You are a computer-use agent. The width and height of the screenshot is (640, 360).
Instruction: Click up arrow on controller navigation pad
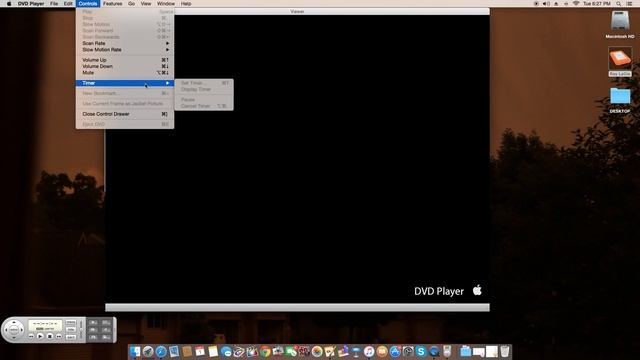click(14, 322)
